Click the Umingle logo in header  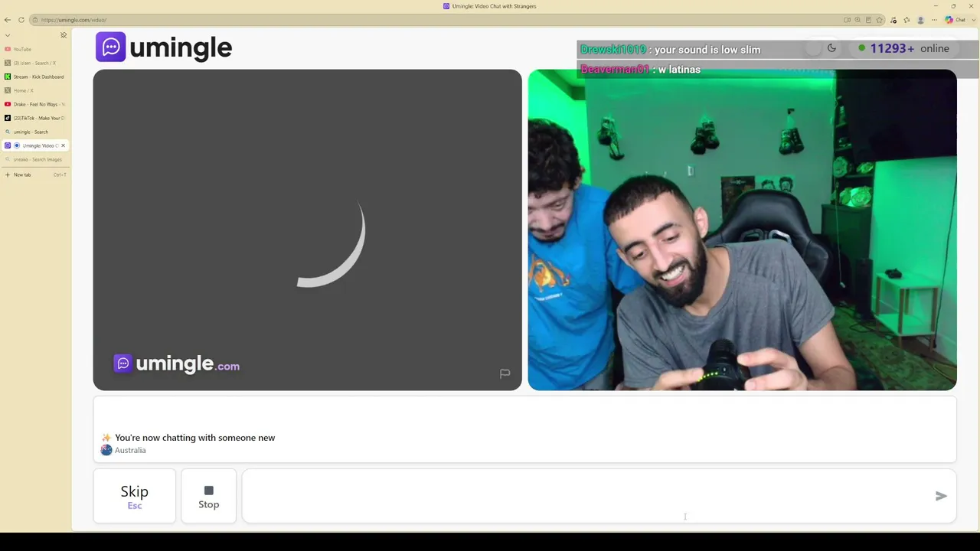[164, 47]
